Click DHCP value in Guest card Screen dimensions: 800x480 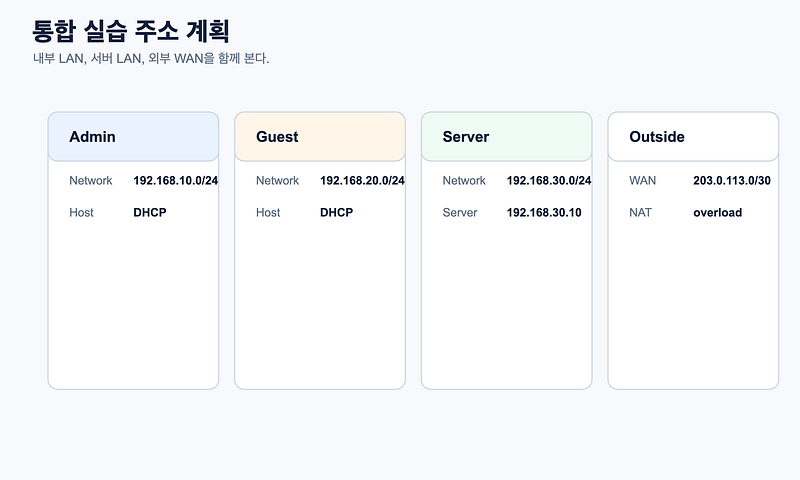click(337, 213)
